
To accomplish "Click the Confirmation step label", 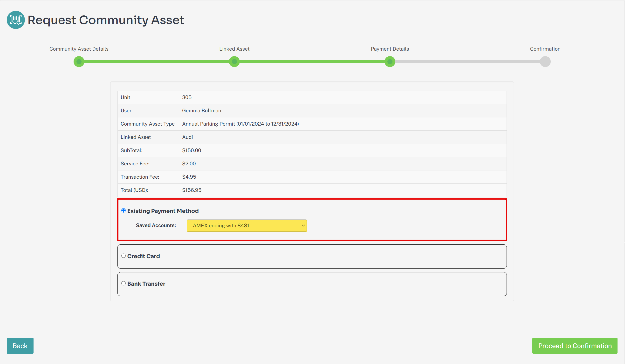I will click(x=545, y=49).
